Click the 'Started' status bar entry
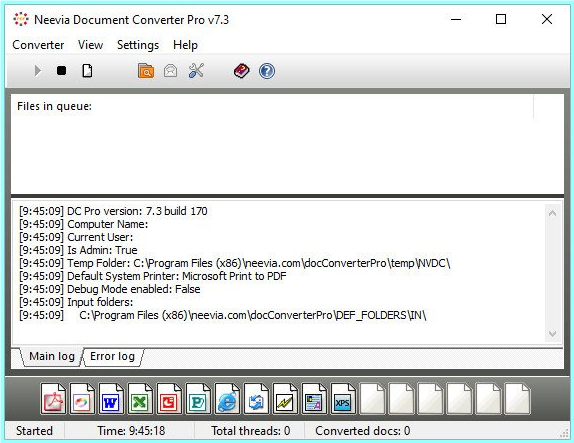 coord(34,431)
